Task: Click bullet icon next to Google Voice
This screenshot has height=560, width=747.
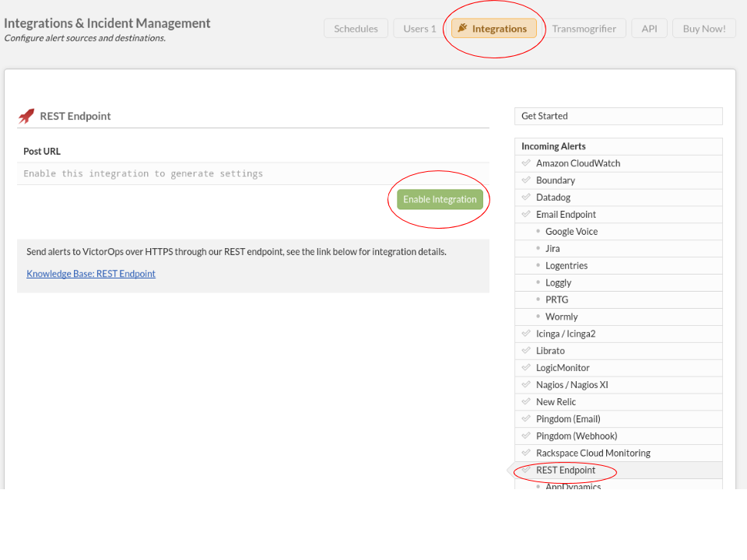Action: 538,232
